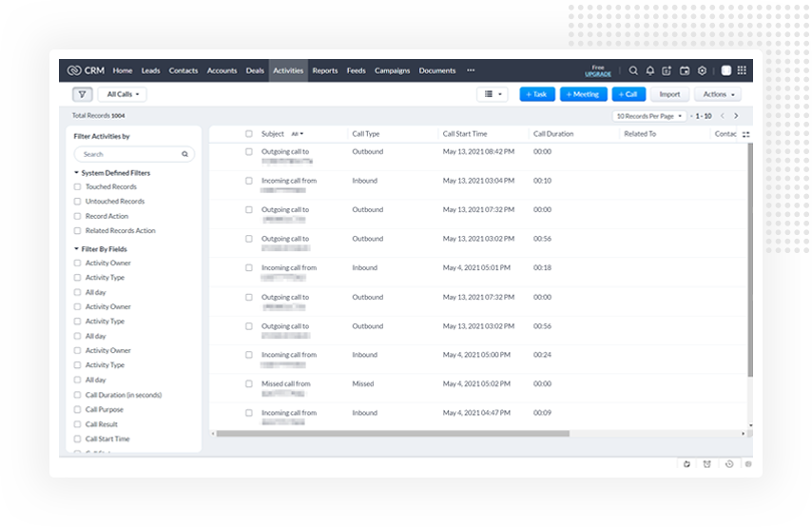Open notifications bell icon
Image resolution: width=812 pixels, height=527 pixels.
(650, 70)
